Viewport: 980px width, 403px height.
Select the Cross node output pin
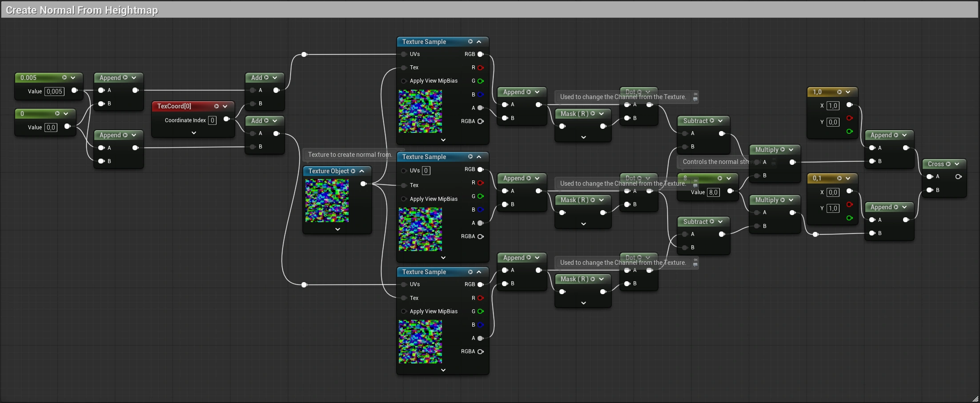(959, 176)
